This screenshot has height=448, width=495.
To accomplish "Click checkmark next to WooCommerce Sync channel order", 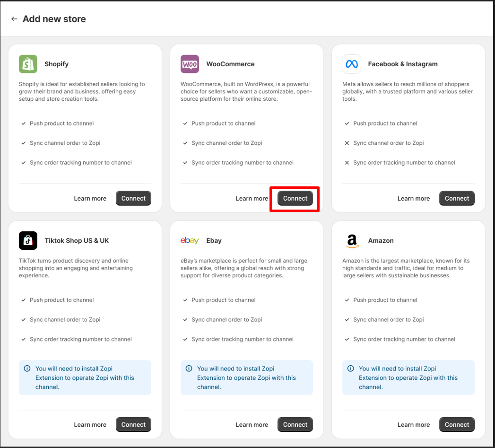I will 185,143.
